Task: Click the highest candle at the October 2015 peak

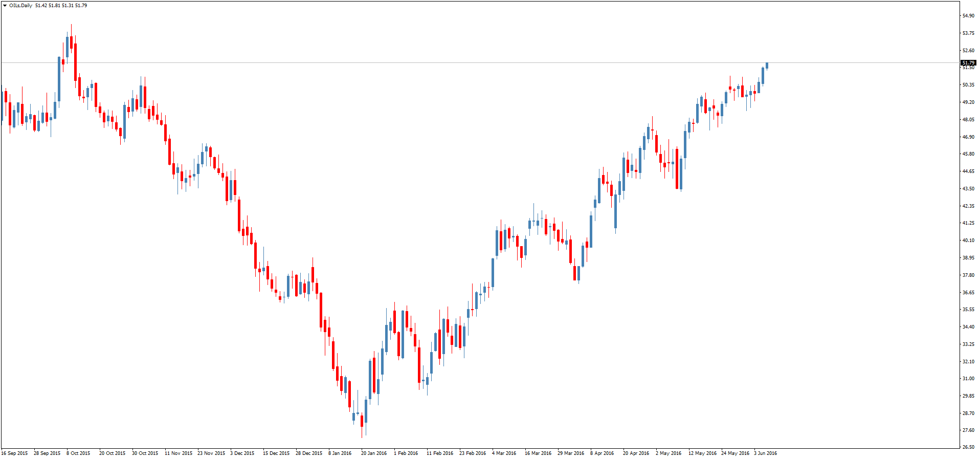Action: tap(71, 42)
